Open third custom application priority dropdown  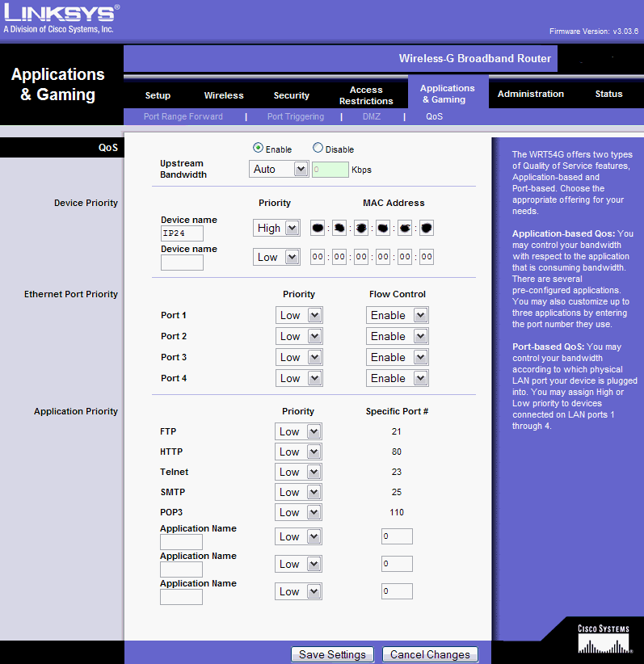(x=298, y=591)
